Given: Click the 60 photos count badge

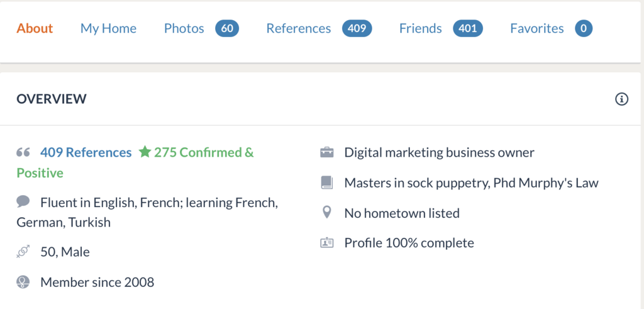Looking at the screenshot, I should pyautogui.click(x=227, y=28).
